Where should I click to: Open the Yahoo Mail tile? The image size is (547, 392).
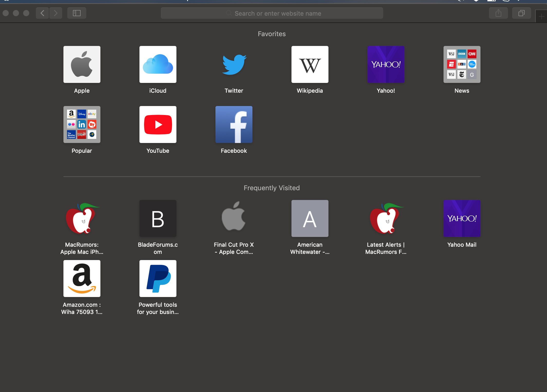click(x=462, y=218)
